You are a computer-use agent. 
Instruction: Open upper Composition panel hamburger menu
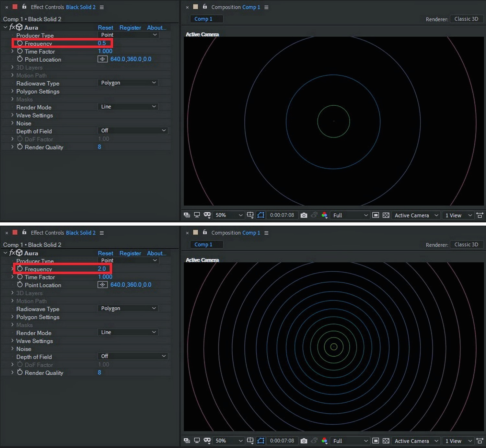[x=266, y=7]
